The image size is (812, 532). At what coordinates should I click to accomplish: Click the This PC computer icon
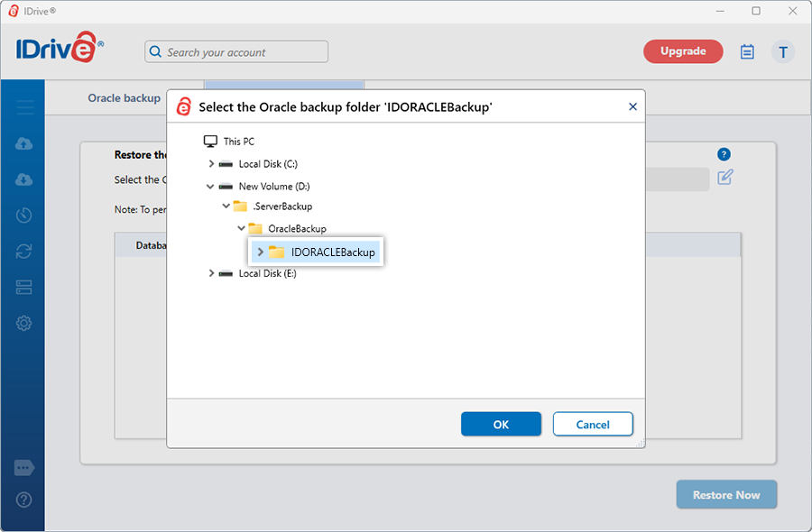[x=210, y=142]
